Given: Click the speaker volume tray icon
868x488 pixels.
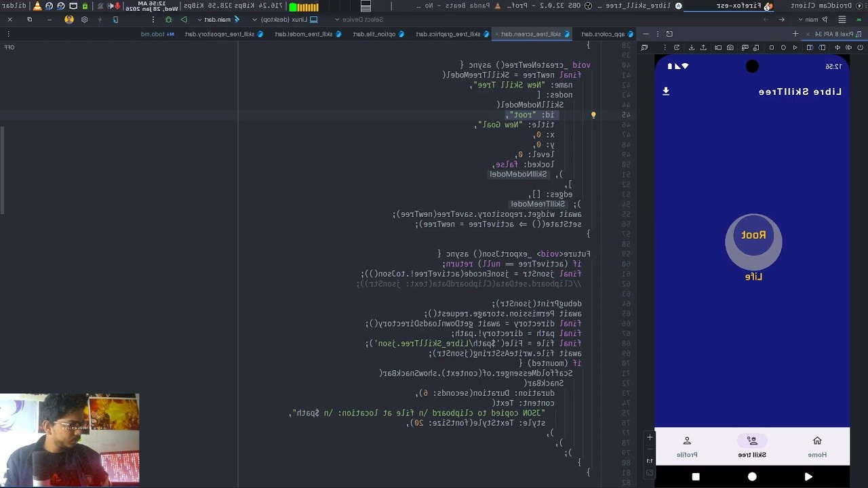Looking at the screenshot, I should click(x=110, y=5).
